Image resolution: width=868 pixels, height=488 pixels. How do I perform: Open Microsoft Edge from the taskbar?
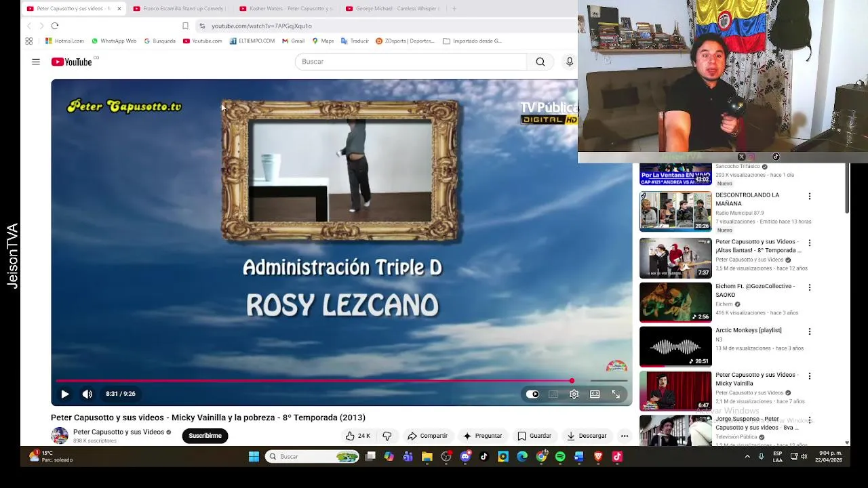pyautogui.click(x=522, y=457)
